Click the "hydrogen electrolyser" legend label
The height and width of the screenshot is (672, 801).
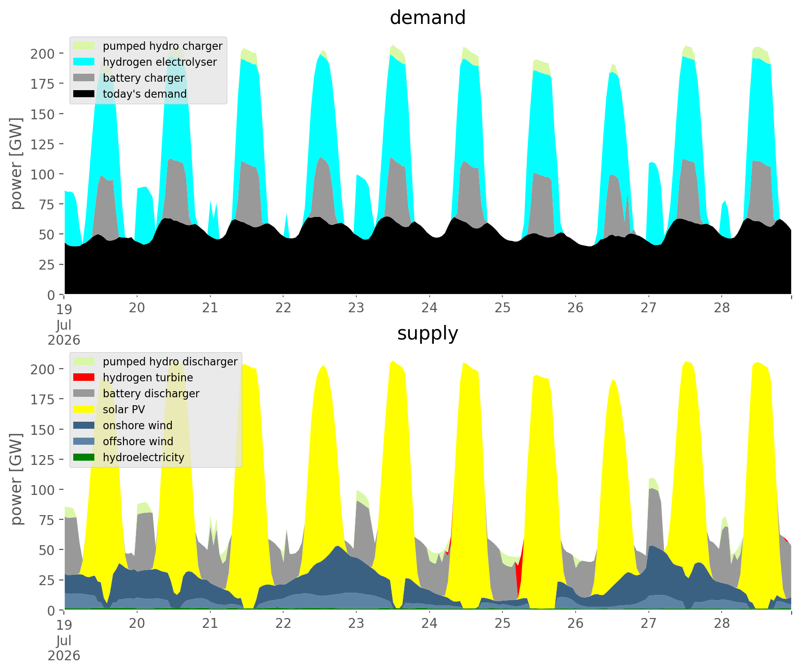tap(160, 62)
